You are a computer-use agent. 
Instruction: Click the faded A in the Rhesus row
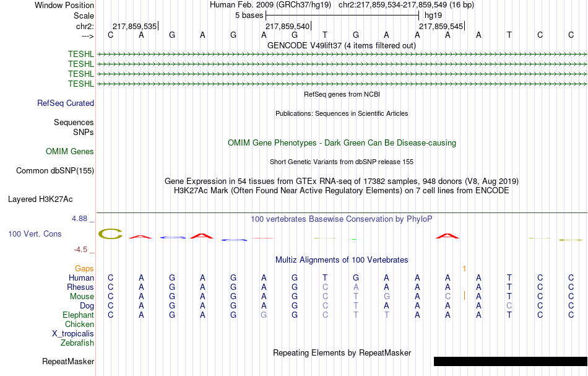click(356, 287)
